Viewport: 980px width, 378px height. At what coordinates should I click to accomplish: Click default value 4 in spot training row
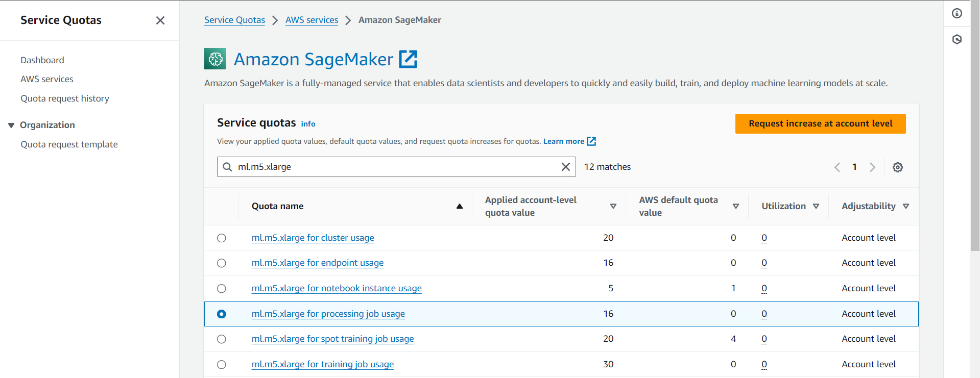pos(733,339)
